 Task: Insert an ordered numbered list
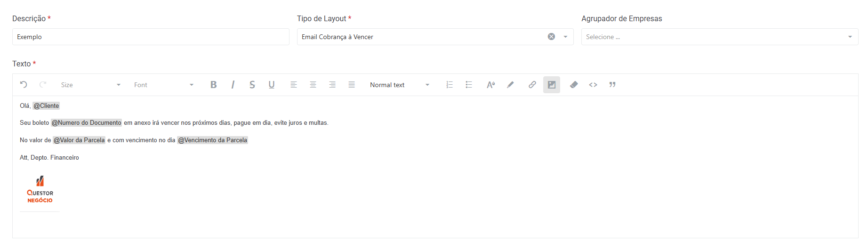pos(450,85)
